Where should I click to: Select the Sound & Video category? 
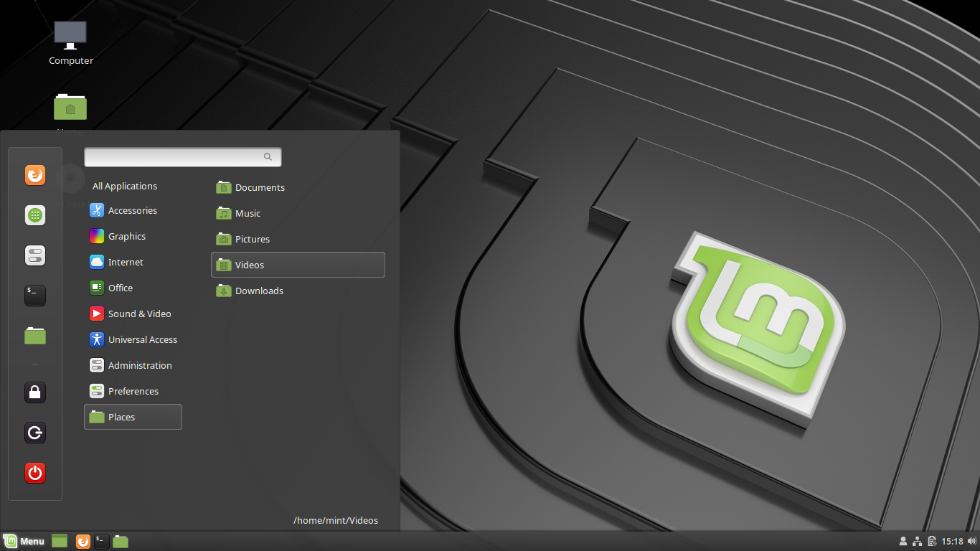click(x=140, y=314)
